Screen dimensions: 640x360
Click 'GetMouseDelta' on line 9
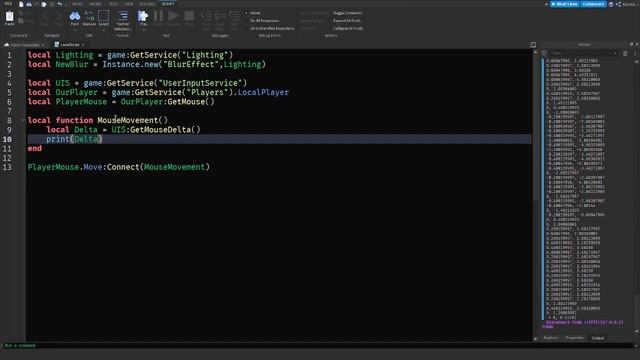coord(160,130)
